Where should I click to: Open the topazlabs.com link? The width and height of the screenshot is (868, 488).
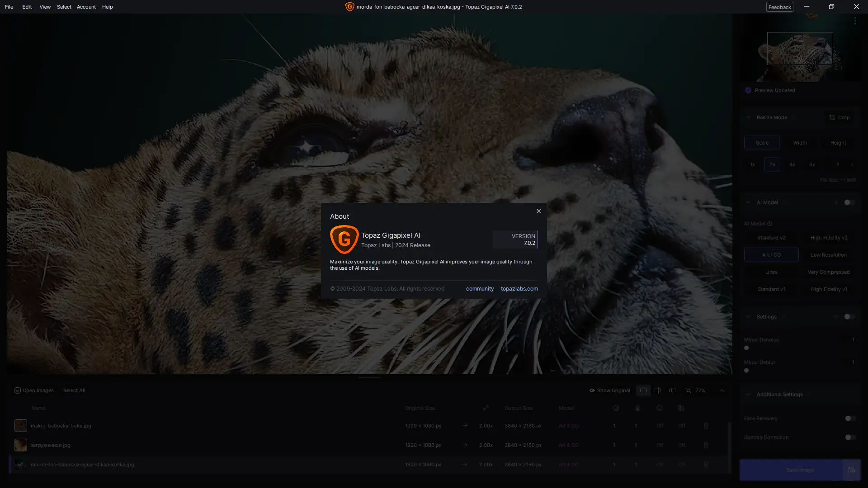[x=519, y=289]
